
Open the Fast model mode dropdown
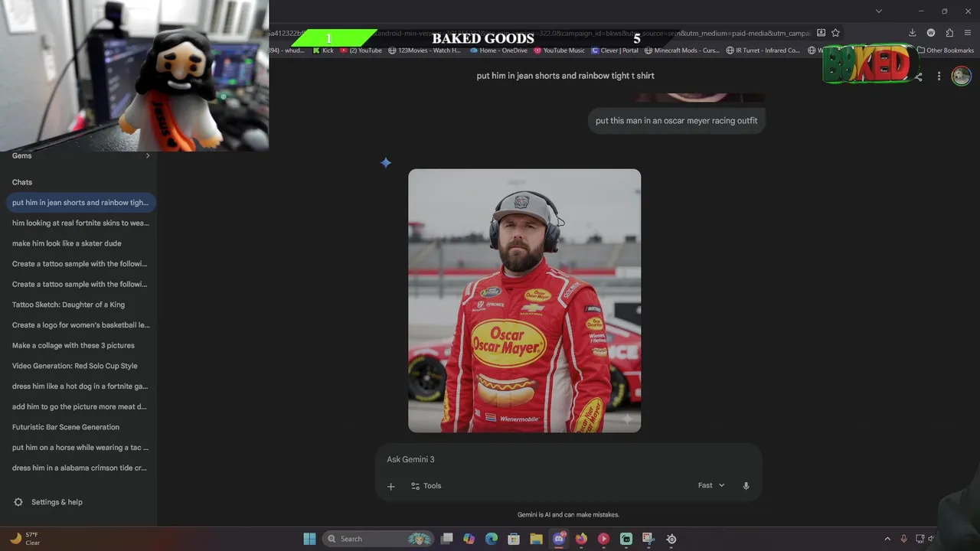710,485
